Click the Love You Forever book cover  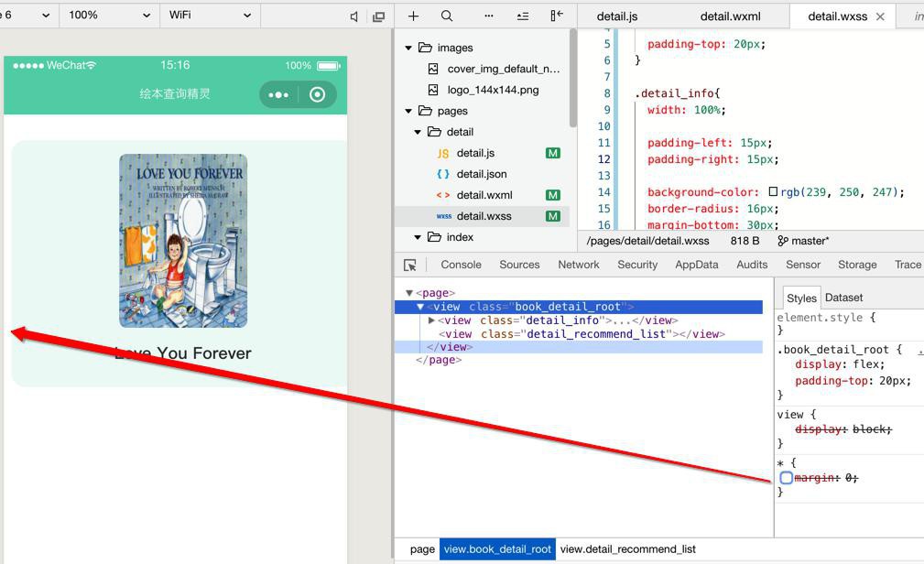click(x=183, y=241)
